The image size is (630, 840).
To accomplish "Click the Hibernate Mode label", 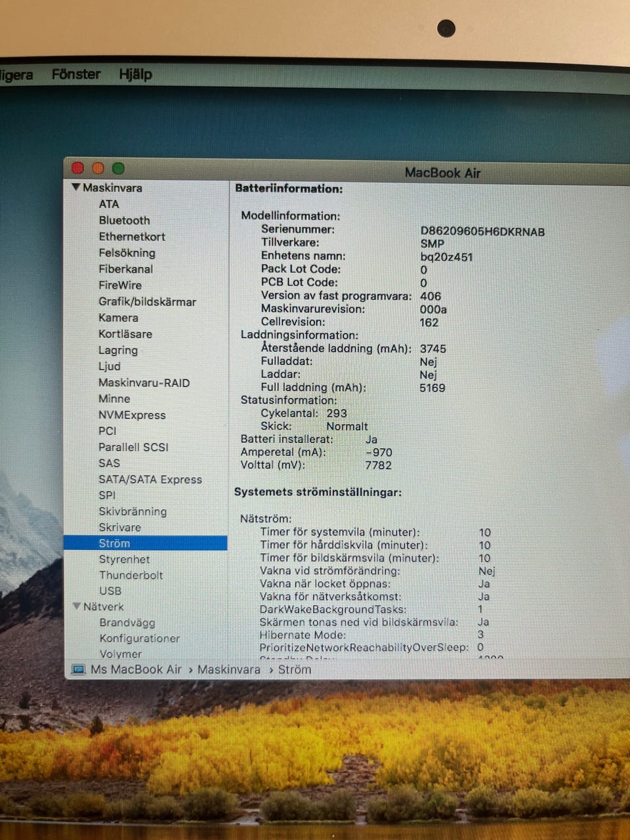I will 303,635.
